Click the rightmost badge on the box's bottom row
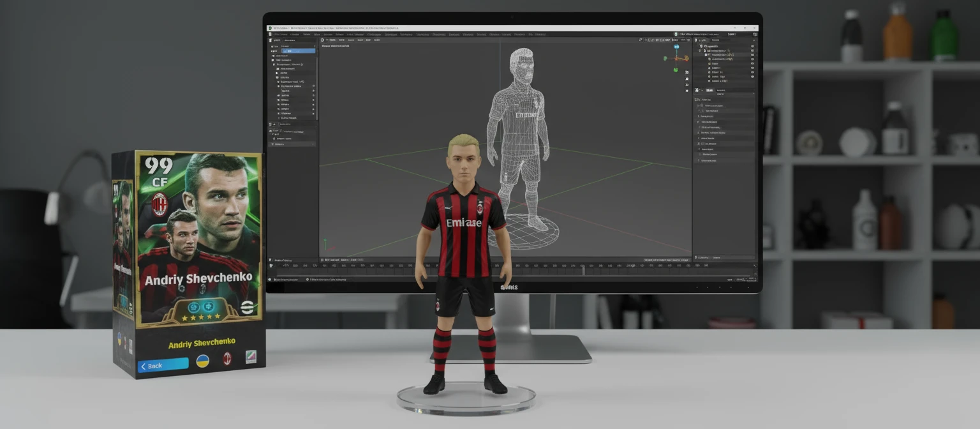Image resolution: width=980 pixels, height=429 pixels. tap(251, 357)
